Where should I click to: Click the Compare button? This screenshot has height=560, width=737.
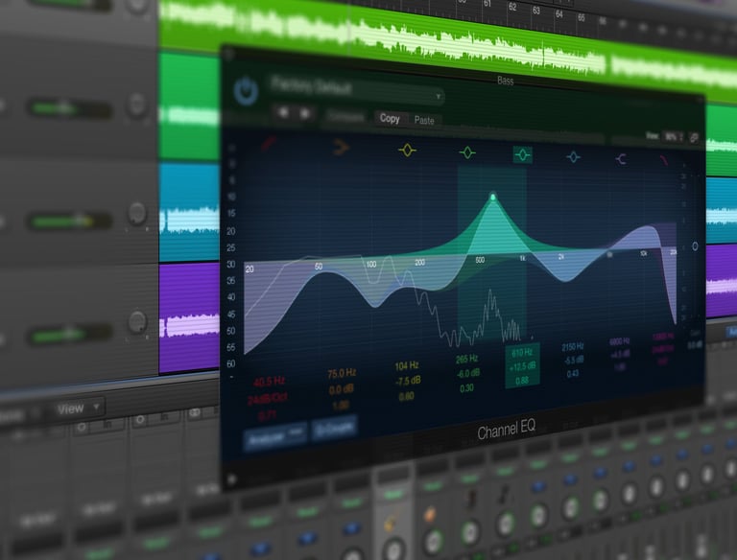point(345,117)
